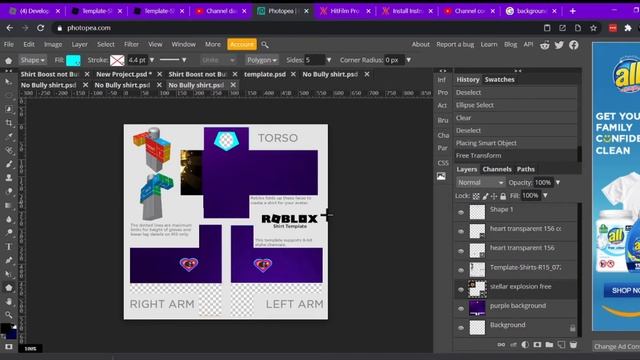Viewport: 640px width, 360px height.
Task: Hide the purple background layer
Action: tap(461, 309)
